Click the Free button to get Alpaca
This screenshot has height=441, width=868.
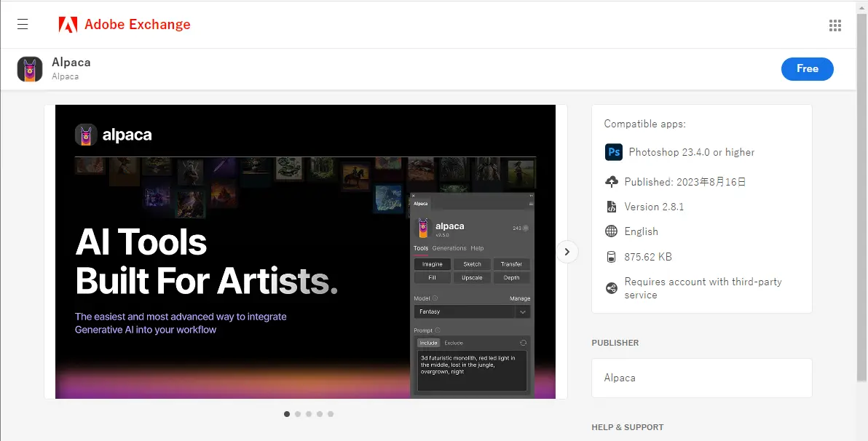(x=807, y=68)
